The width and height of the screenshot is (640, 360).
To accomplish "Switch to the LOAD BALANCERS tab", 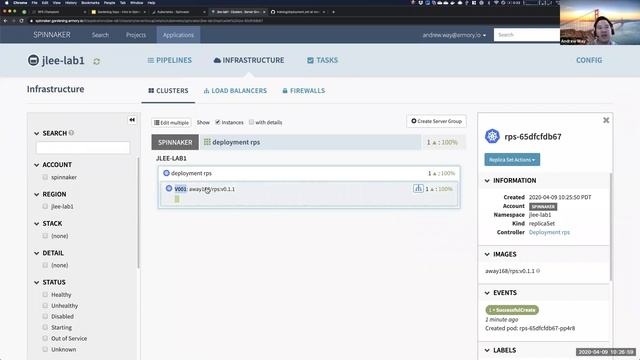I will coord(235,91).
